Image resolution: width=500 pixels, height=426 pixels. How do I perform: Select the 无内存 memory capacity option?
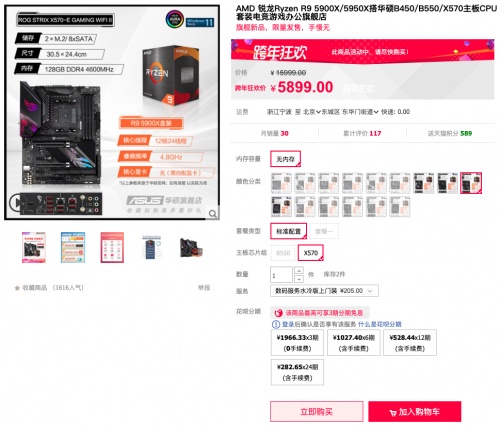(x=285, y=159)
